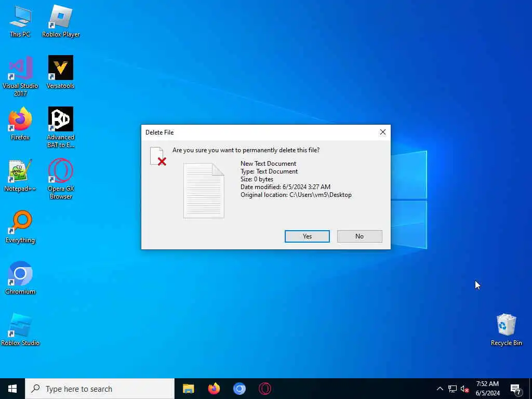Click the permanently delete question text
This screenshot has width=532, height=399.
click(x=246, y=150)
